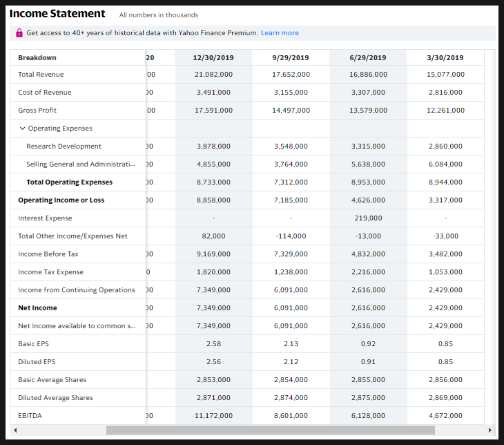The height and width of the screenshot is (445, 504).
Task: Click the Basic EPS row label
Action: pos(33,343)
